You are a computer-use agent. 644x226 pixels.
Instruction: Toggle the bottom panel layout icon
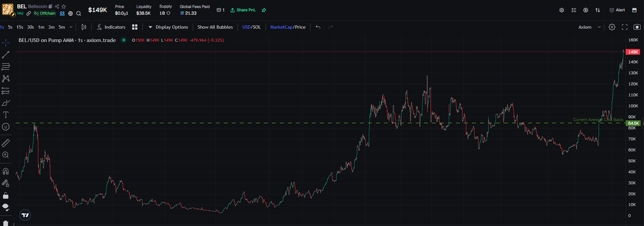[x=634, y=10]
